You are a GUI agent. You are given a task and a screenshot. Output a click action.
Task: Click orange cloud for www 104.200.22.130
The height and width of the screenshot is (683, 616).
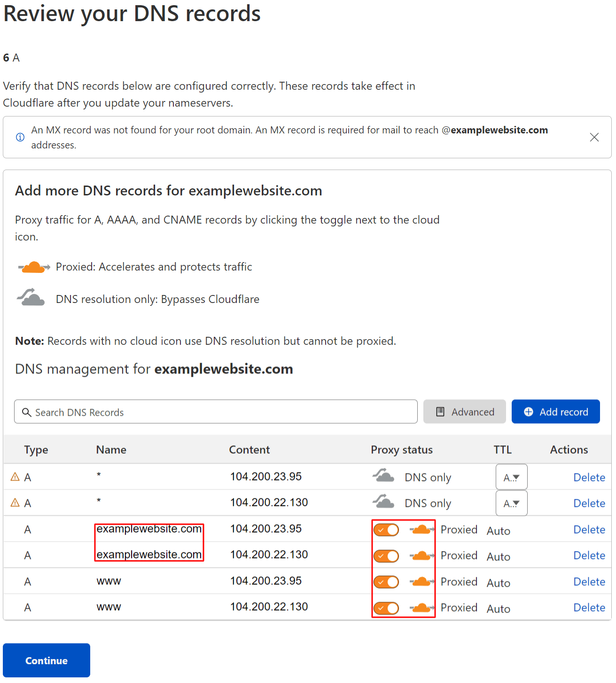pyautogui.click(x=421, y=608)
